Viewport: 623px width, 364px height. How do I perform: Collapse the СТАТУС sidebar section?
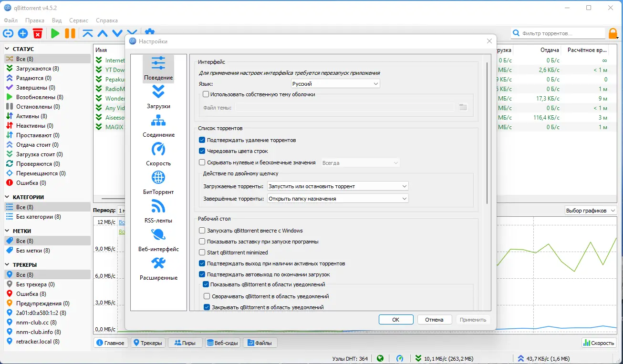(8, 49)
